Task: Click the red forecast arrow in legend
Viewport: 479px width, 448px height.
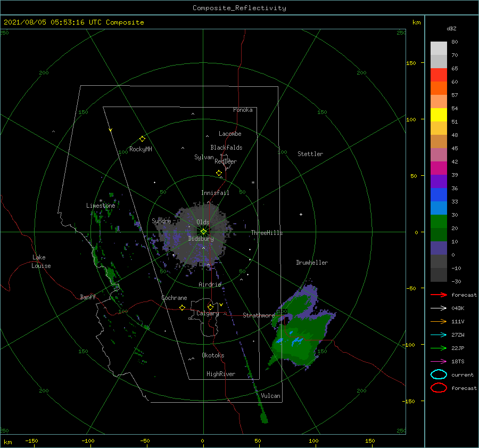Action: coord(439,295)
